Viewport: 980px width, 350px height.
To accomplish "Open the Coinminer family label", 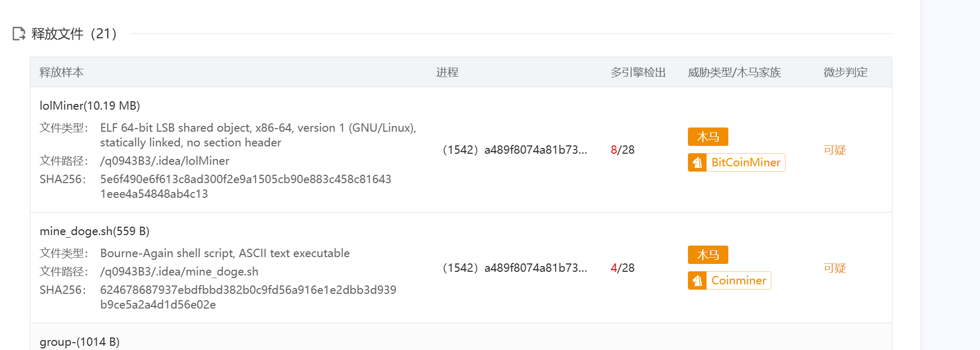I will pos(738,281).
